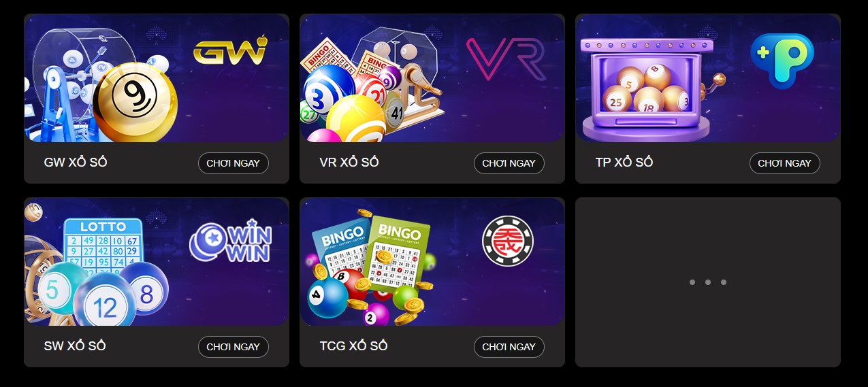Click the TP blue-green P logo
Viewport: 868px width, 387px height.
(x=782, y=61)
